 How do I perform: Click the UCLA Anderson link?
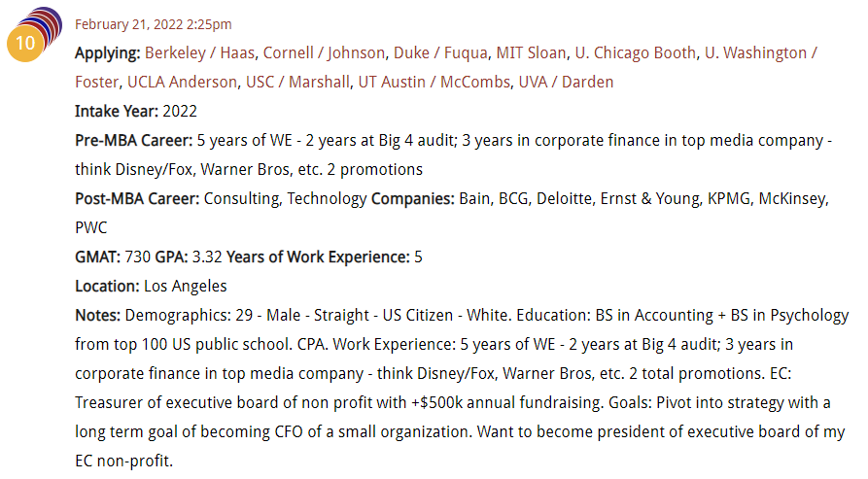182,82
